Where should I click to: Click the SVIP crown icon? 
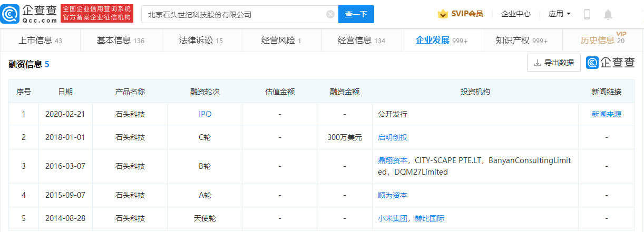point(443,14)
